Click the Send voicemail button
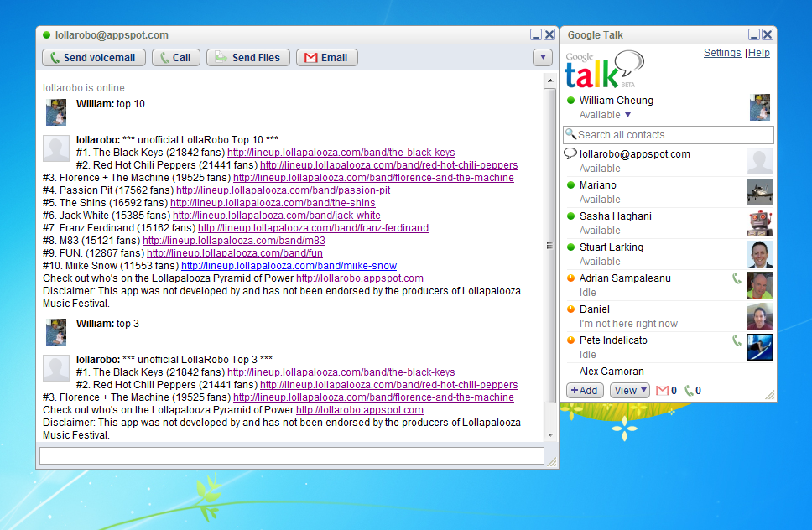The width and height of the screenshot is (812, 530). (94, 58)
